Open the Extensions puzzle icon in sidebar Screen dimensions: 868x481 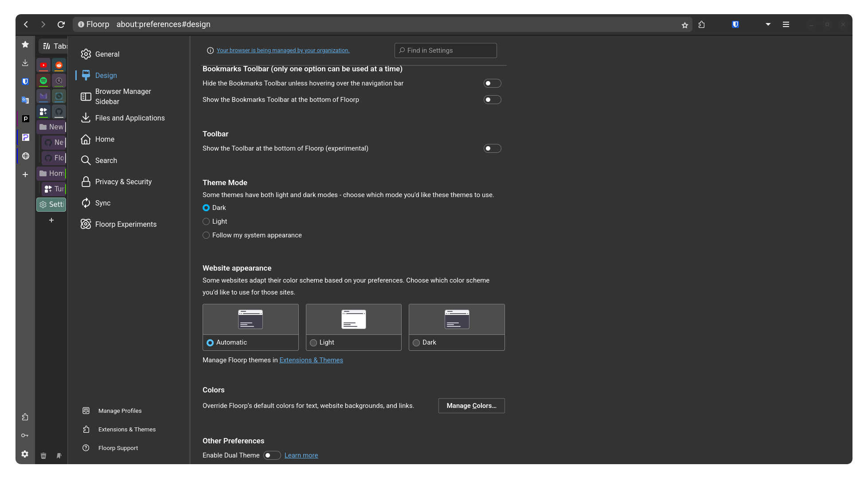coord(25,417)
